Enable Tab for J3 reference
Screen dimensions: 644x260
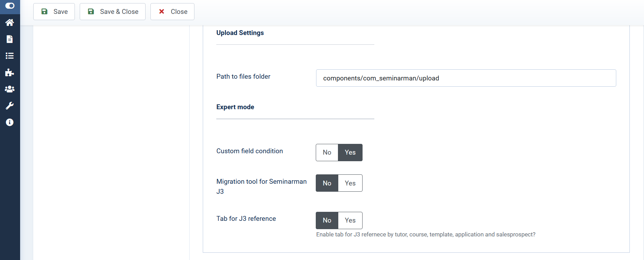pyautogui.click(x=350, y=220)
